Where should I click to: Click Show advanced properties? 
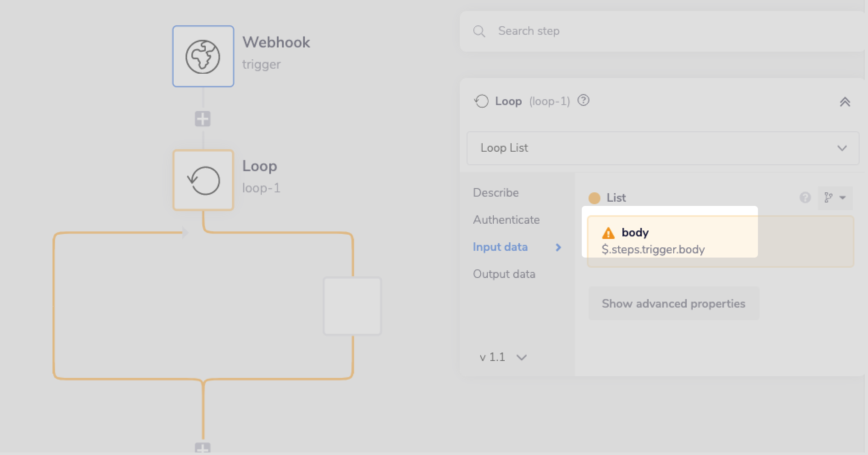pyautogui.click(x=673, y=303)
